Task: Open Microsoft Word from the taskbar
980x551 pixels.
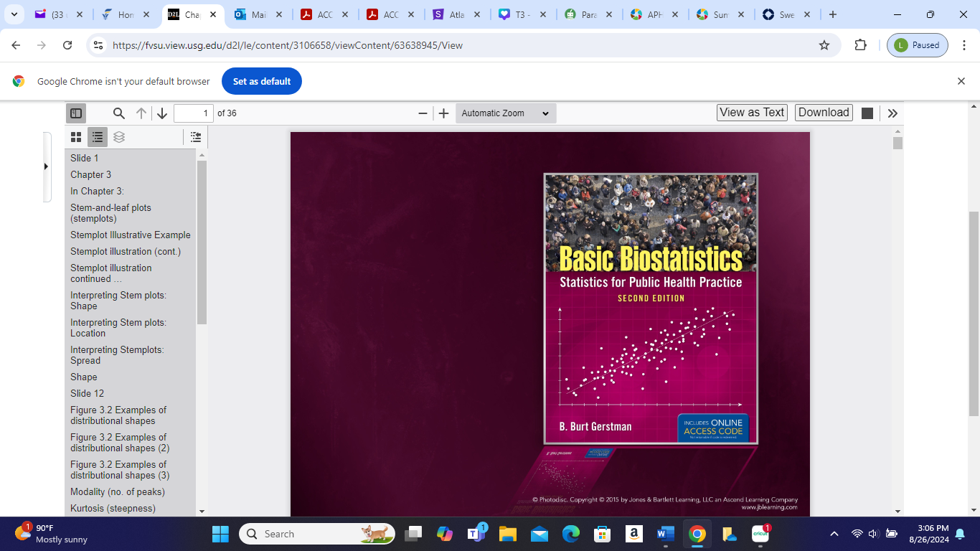Action: pos(666,534)
